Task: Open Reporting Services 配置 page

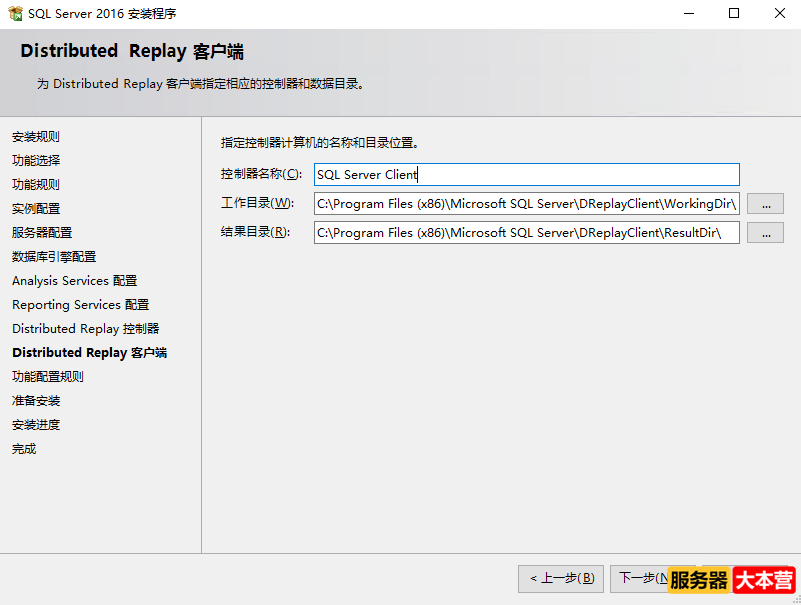Action: pos(72,304)
